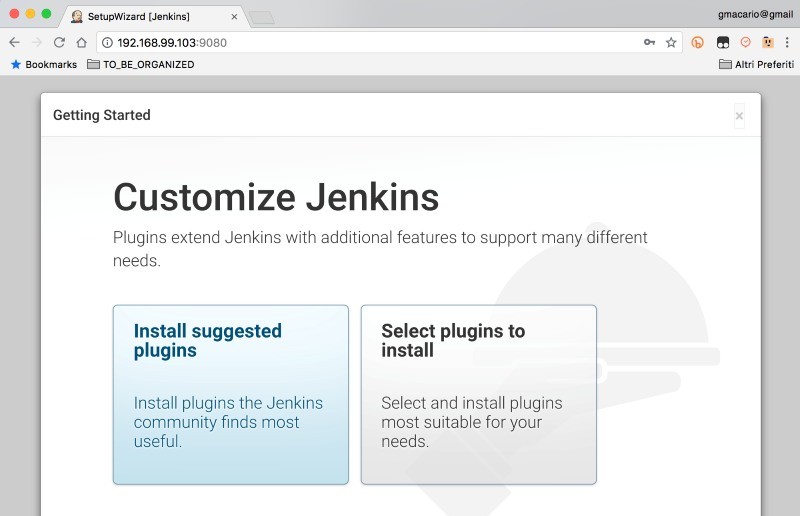Open Altri Preferiti bookmarks folder
The image size is (800, 516).
(756, 64)
